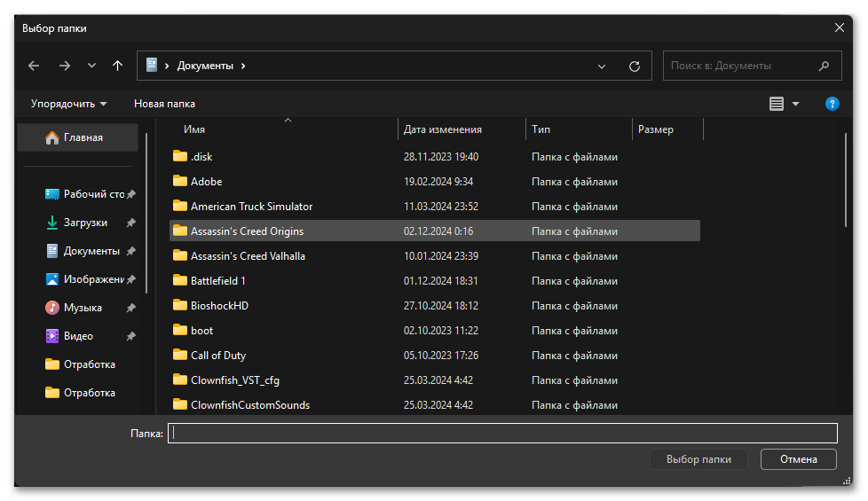Click the pin icon beside Музыка

pyautogui.click(x=130, y=308)
